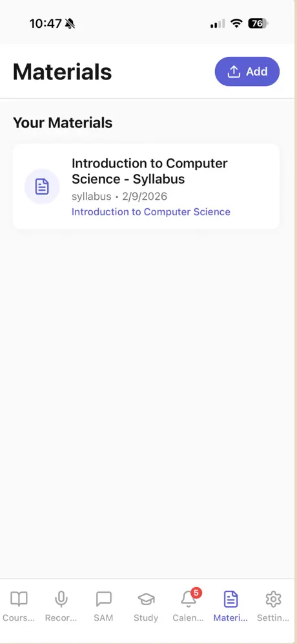The width and height of the screenshot is (297, 644).
Task: Open the Settings gear tab
Action: pyautogui.click(x=273, y=599)
